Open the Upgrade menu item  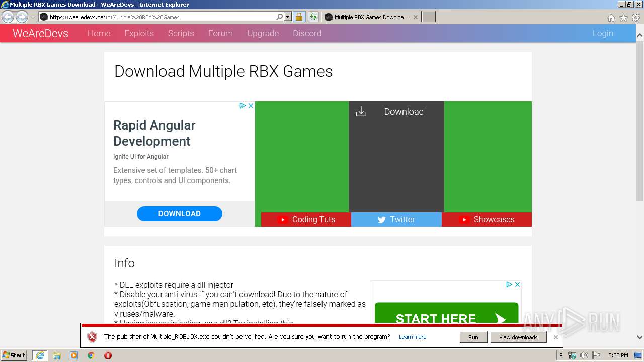pos(263,33)
